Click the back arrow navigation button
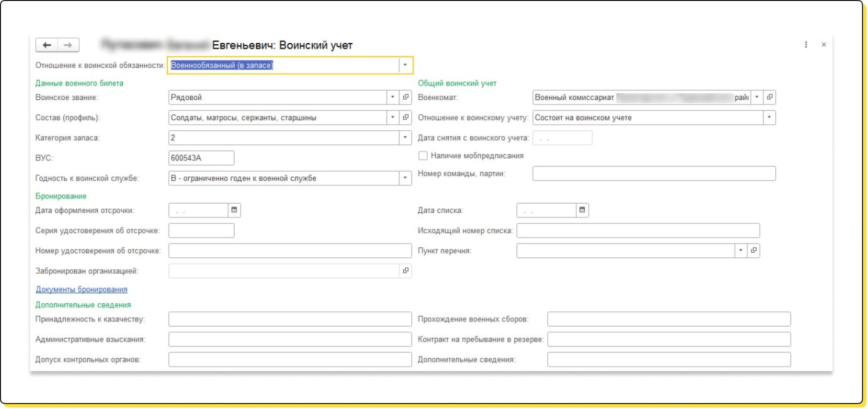The image size is (868, 409). (x=47, y=45)
